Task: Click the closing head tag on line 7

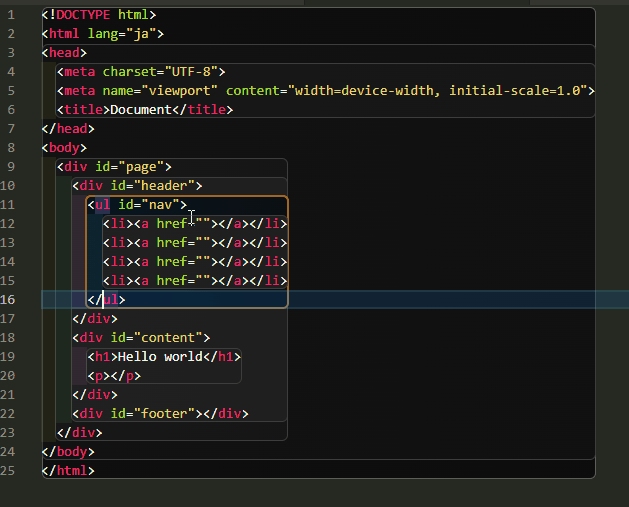Action: [68, 128]
